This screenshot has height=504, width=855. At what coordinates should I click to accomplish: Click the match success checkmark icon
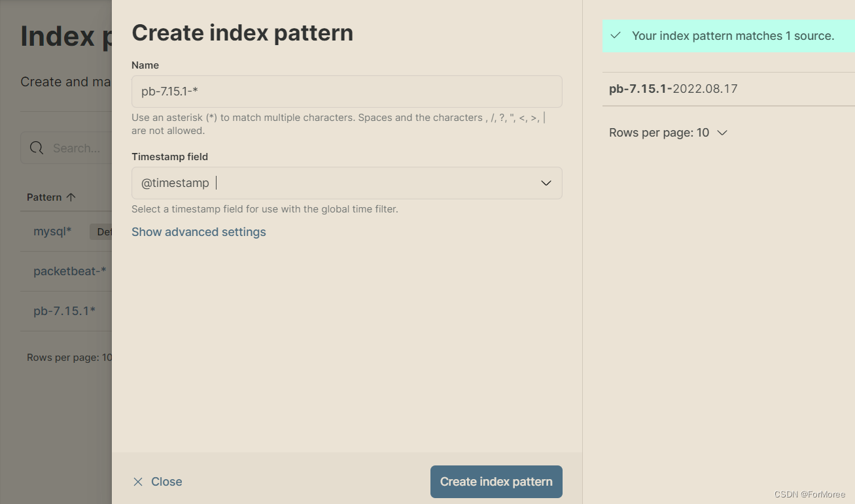click(615, 35)
